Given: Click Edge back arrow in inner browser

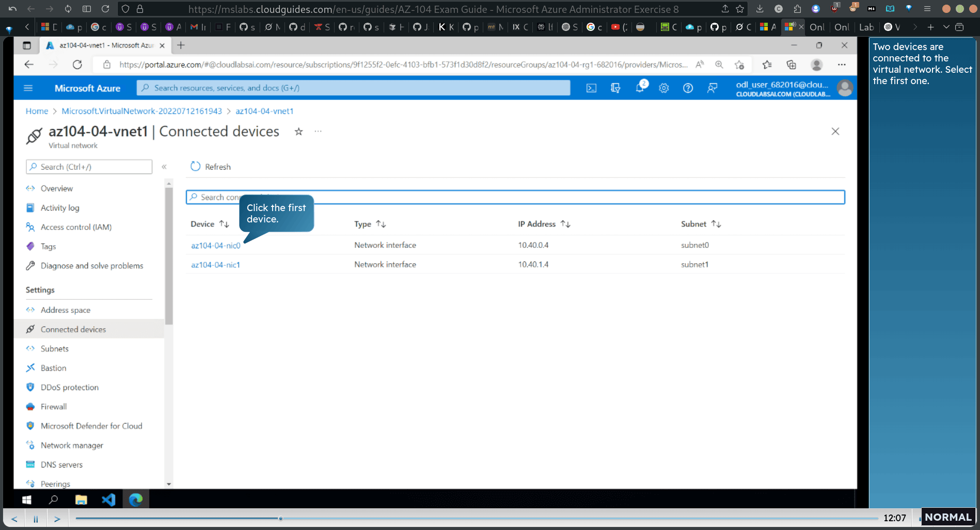Looking at the screenshot, I should (x=29, y=65).
